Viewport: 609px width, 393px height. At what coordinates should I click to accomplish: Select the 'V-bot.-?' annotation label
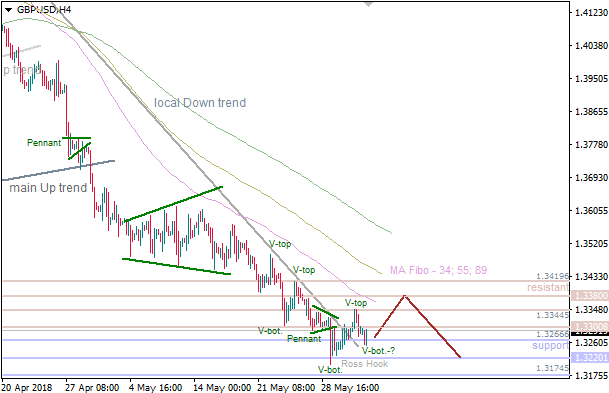click(378, 351)
